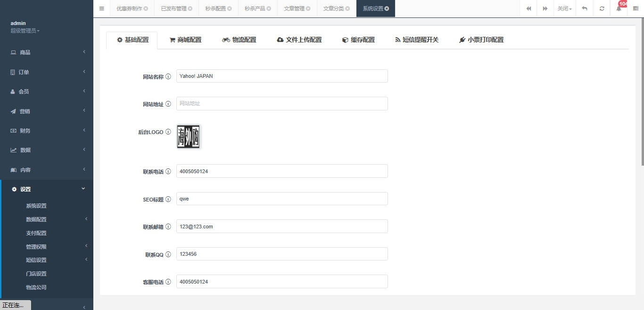Open the right-side panel list icon

pyautogui.click(x=636, y=8)
